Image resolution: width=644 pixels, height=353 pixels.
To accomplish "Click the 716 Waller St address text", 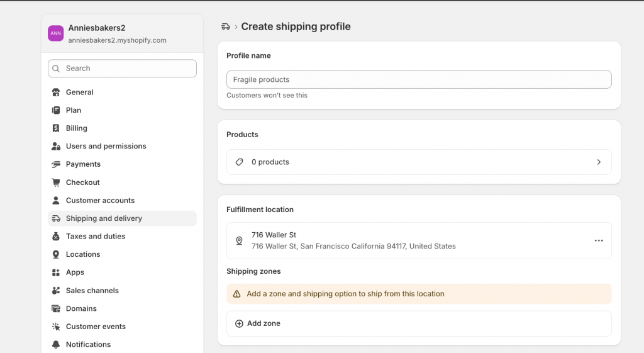I will coord(353,246).
